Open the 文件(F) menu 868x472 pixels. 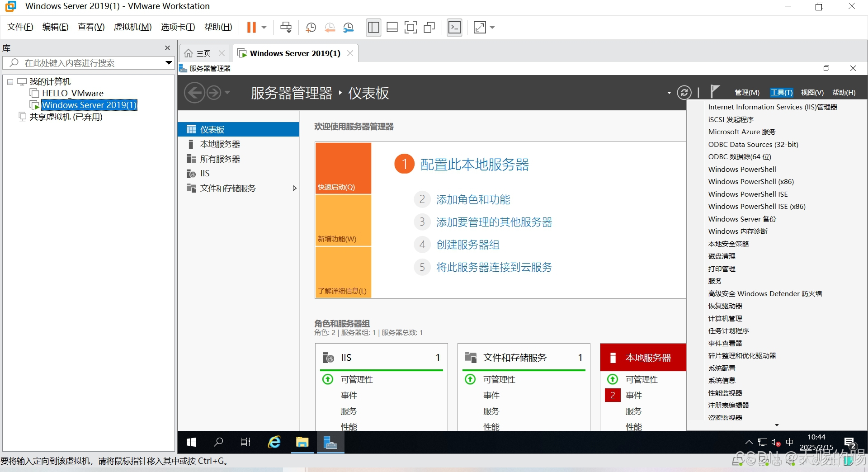pos(20,27)
